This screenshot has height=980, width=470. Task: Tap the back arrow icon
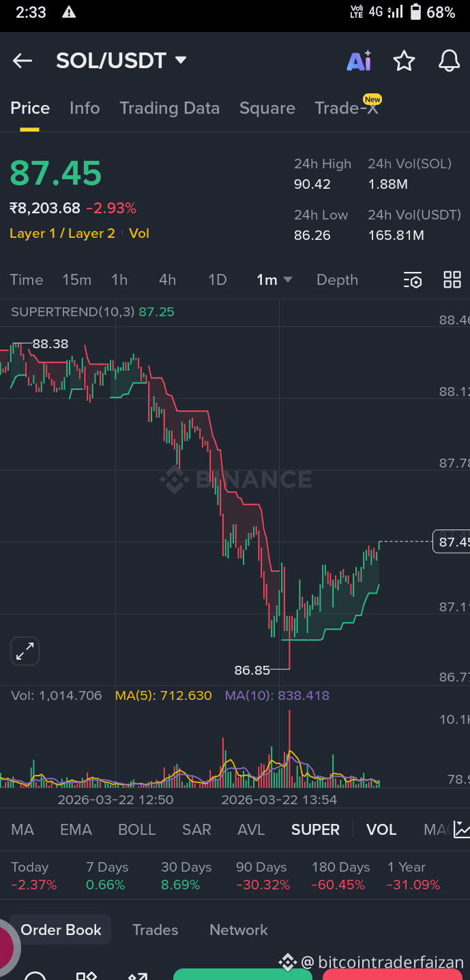23,61
